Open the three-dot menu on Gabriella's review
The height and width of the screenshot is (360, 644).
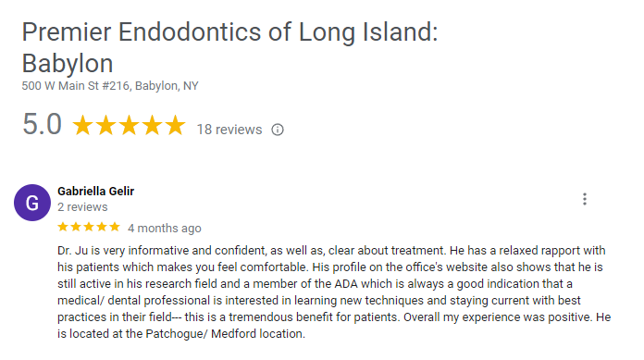tap(585, 199)
